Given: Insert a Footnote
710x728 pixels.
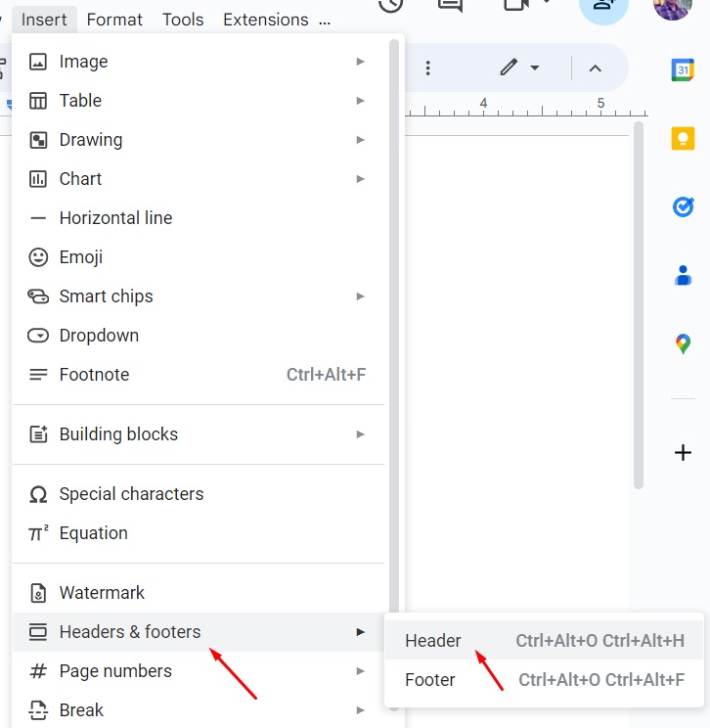Looking at the screenshot, I should [94, 375].
